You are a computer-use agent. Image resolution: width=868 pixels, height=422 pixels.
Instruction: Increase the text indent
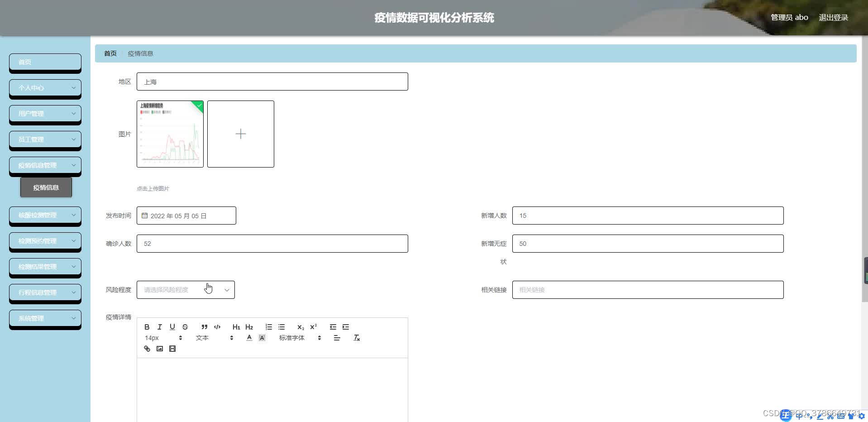[x=346, y=327]
